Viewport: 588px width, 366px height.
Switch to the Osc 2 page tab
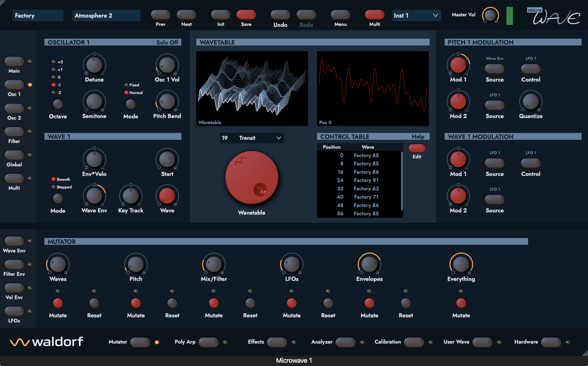(x=14, y=108)
